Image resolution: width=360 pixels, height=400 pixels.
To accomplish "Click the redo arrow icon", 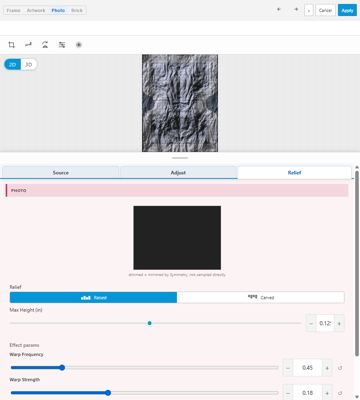I will [296, 10].
